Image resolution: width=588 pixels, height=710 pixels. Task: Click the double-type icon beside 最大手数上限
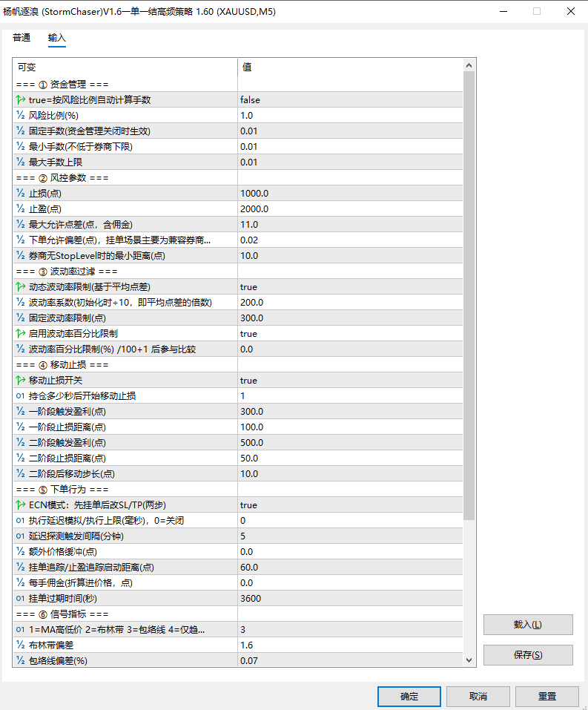pyautogui.click(x=20, y=162)
